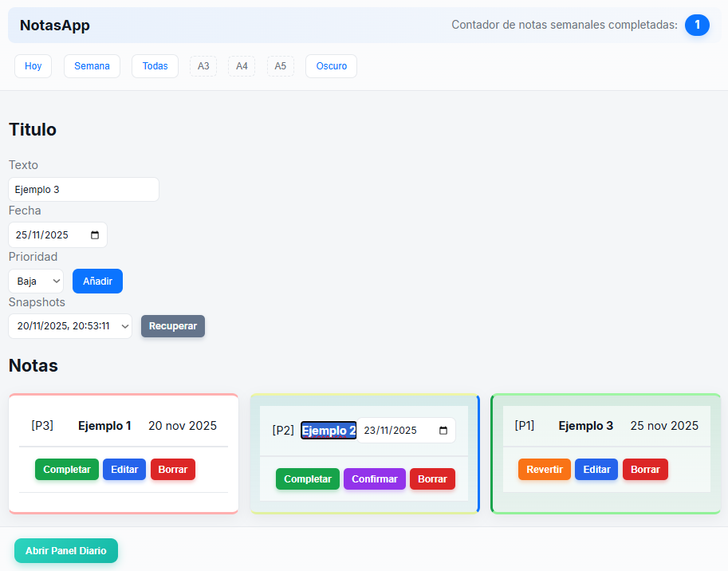Click the Texto input containing Ejemplo 3
728x571 pixels.
[83, 189]
